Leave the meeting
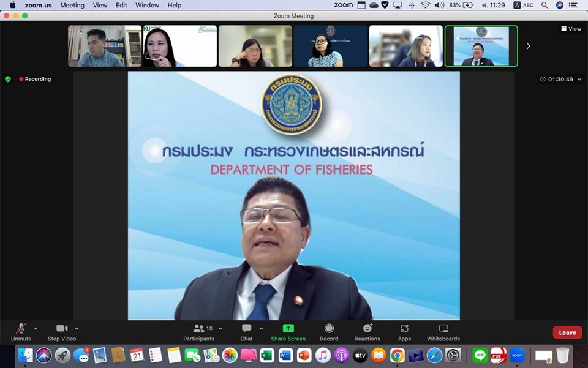Viewport: 588px width, 368px height. 567,332
